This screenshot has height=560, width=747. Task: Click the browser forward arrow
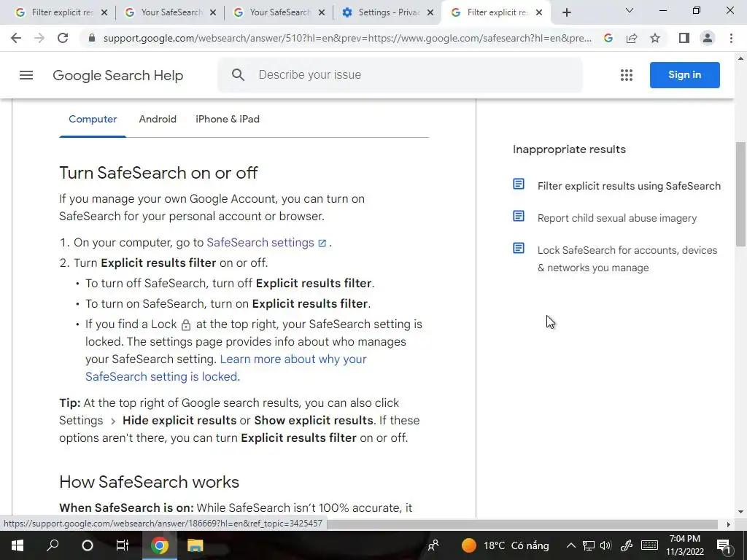coord(39,38)
